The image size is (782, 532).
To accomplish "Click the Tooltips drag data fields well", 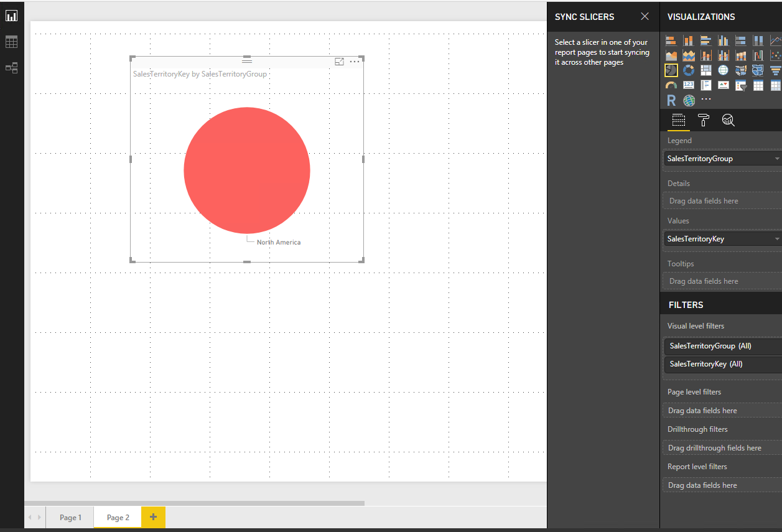I will [723, 281].
